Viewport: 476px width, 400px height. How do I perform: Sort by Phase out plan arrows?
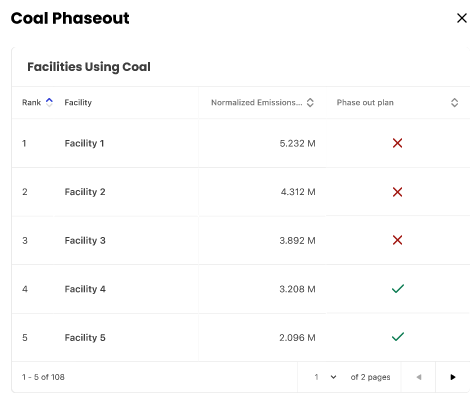pyautogui.click(x=454, y=102)
